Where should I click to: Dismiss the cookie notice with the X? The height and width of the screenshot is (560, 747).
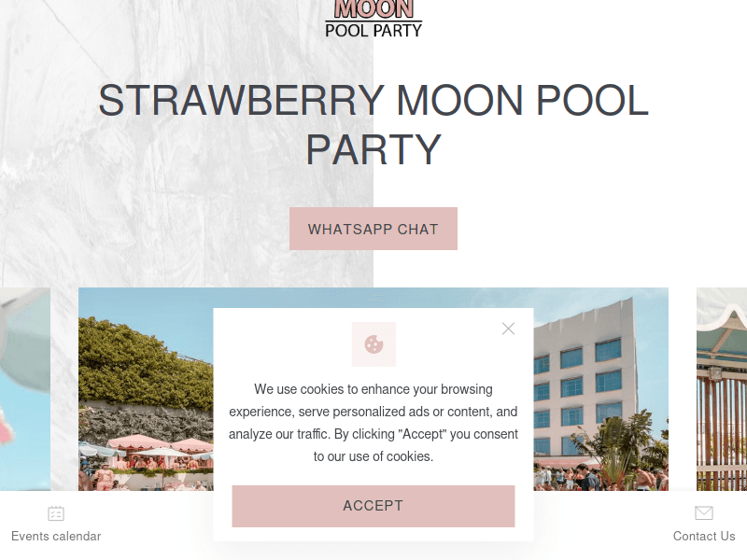pyautogui.click(x=508, y=329)
